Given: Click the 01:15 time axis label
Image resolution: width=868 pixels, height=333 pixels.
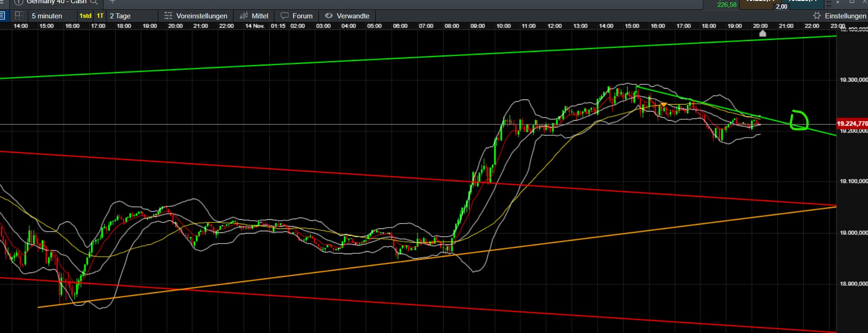Looking at the screenshot, I should pyautogui.click(x=278, y=26).
